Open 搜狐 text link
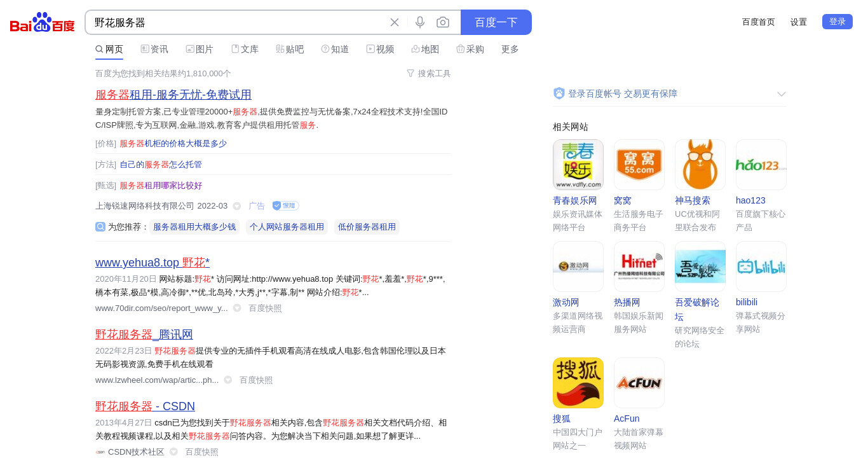Screen dimensions: 868x463 [562, 418]
